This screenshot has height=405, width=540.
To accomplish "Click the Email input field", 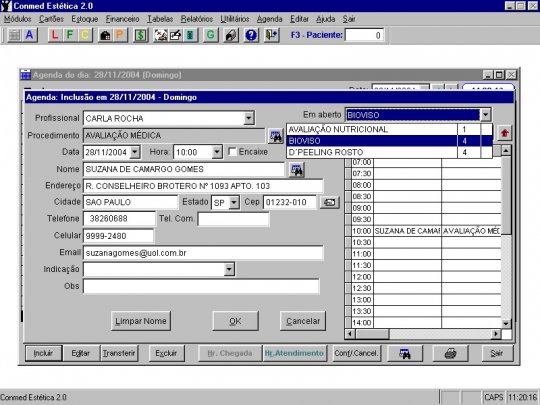I will pos(203,253).
